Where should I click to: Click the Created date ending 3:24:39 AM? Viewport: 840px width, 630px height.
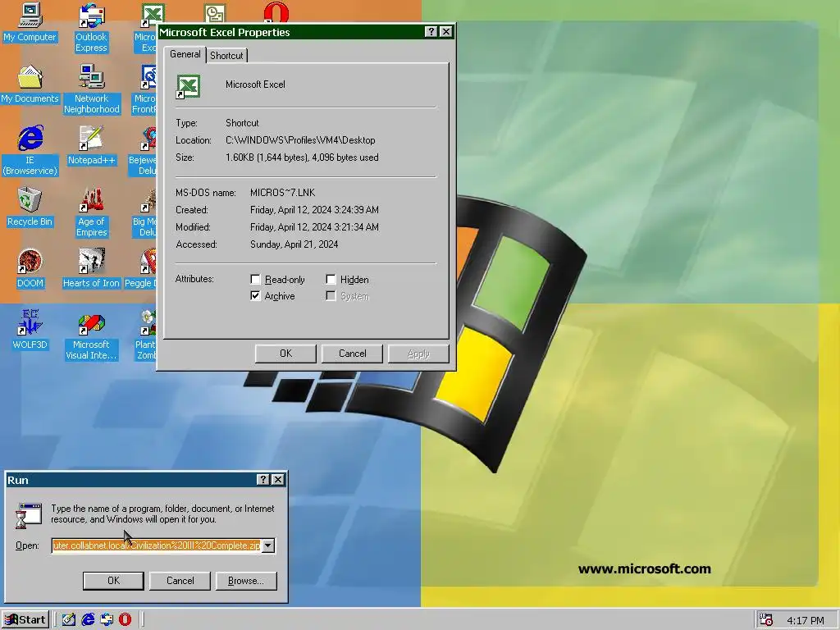[x=314, y=210]
